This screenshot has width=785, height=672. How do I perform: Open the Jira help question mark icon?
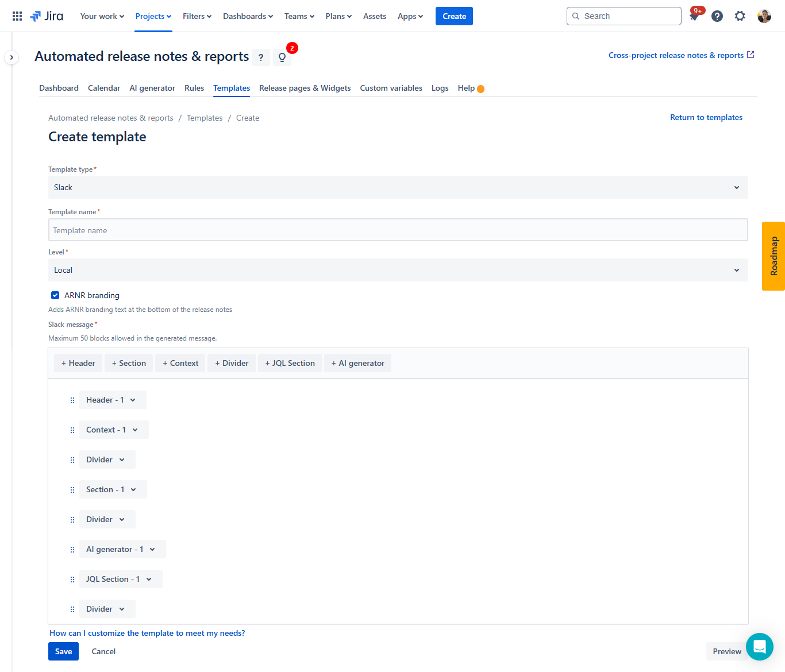pos(717,16)
